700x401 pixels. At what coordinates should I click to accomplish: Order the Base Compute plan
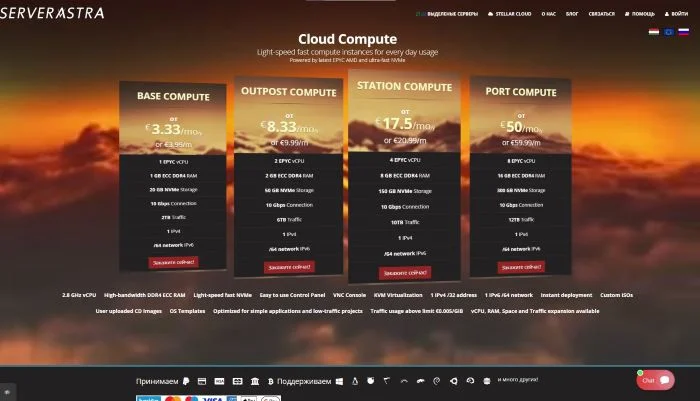coord(173,262)
